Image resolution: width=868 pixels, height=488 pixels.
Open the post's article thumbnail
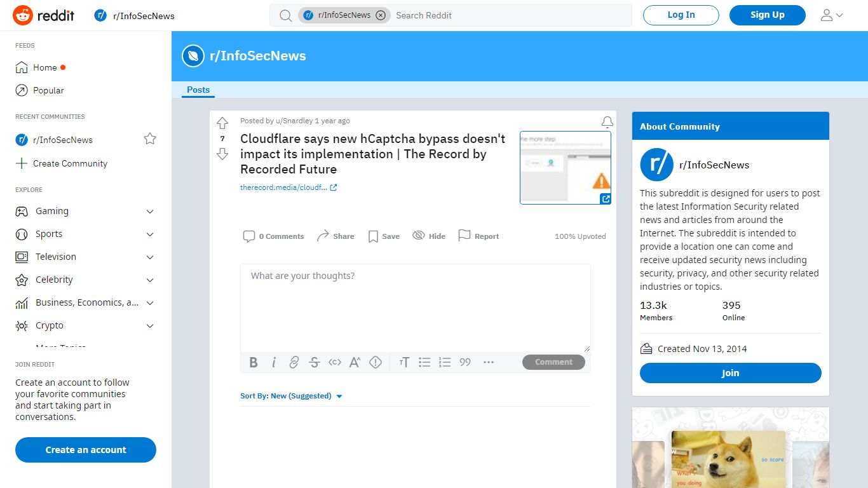[x=566, y=168]
